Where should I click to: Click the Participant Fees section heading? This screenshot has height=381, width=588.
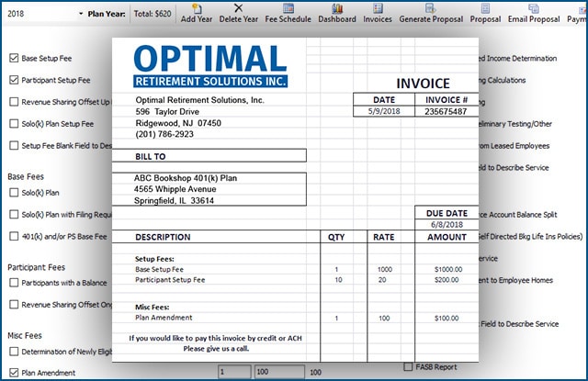click(x=37, y=267)
